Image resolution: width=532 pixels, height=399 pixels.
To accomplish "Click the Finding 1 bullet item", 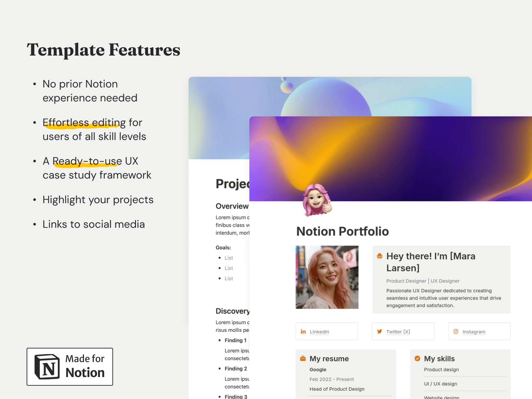I will 235,340.
